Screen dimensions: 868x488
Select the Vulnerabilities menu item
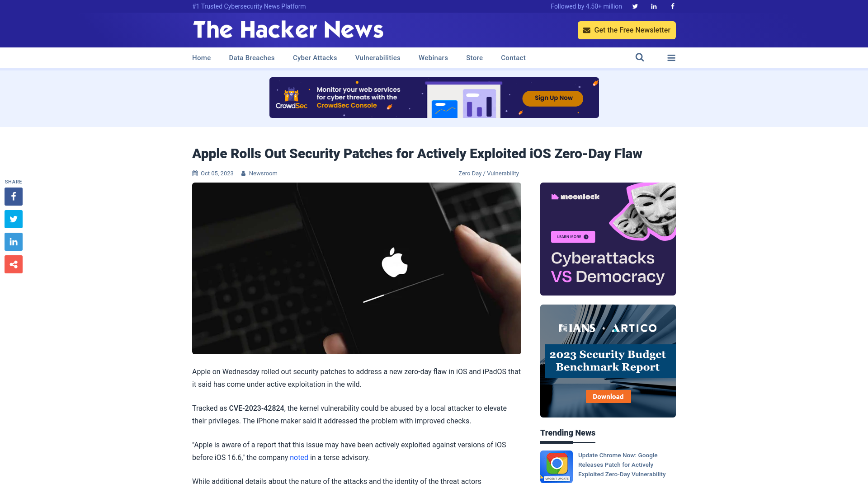pos(377,57)
